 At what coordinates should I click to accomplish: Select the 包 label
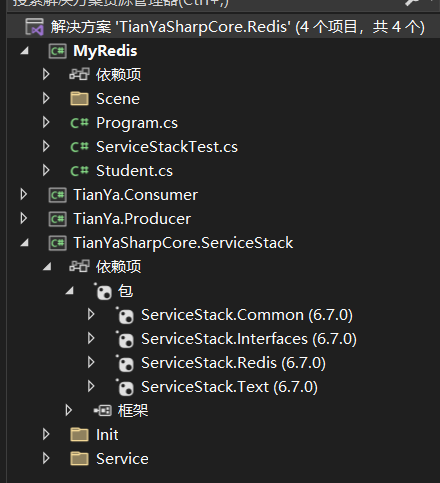click(125, 291)
